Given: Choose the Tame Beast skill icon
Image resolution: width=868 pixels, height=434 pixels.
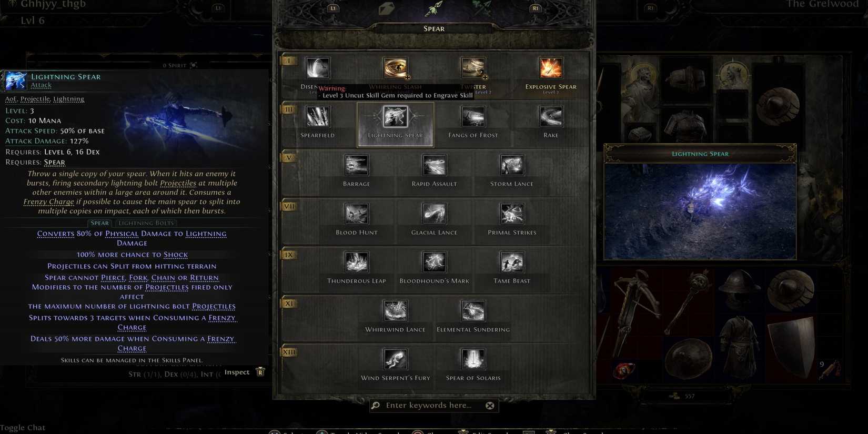Looking at the screenshot, I should point(512,263).
